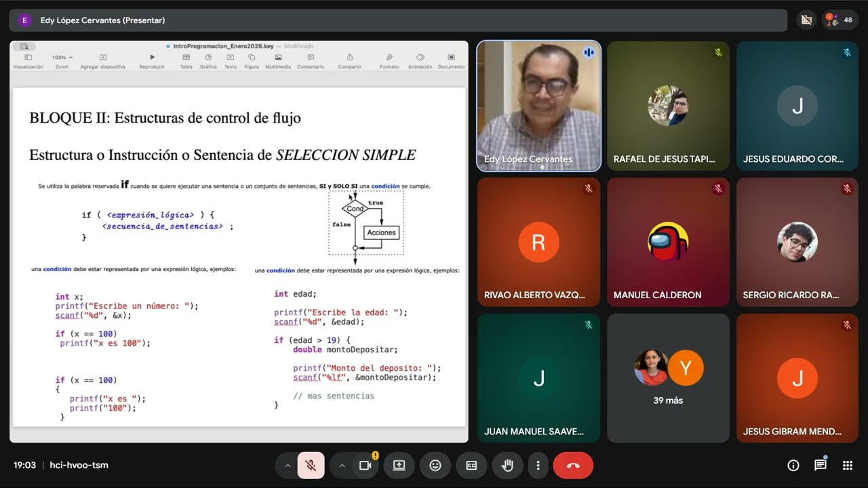Select the JUAN MANUEL SAAVE participant tile
The height and width of the screenshot is (488, 868).
(539, 378)
